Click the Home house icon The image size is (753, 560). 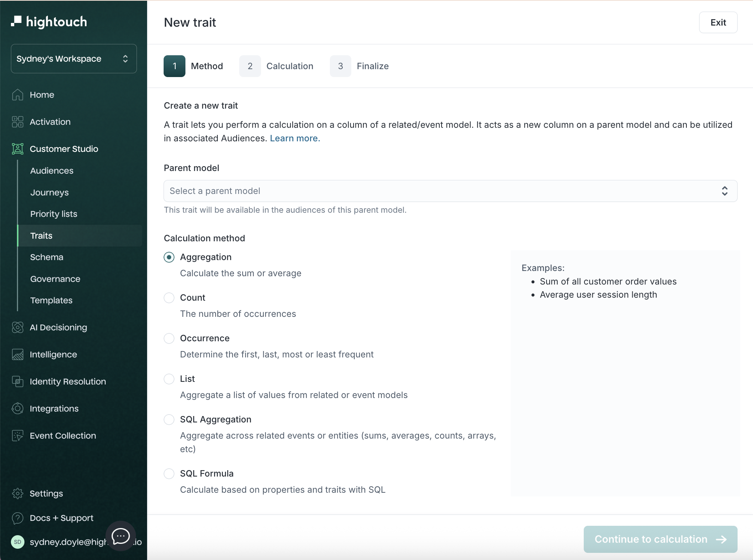pyautogui.click(x=17, y=95)
